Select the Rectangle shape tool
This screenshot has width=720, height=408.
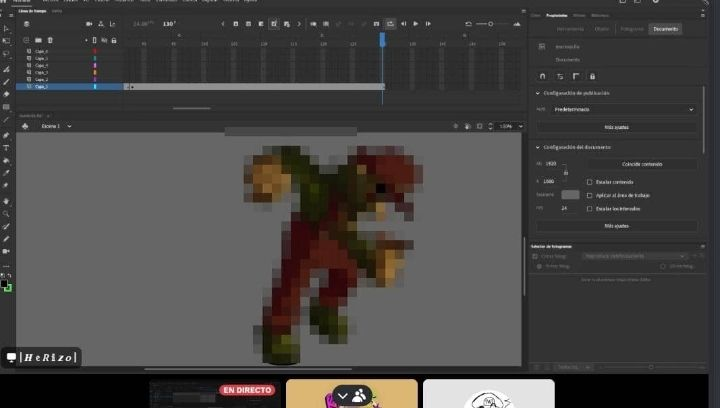[6, 107]
